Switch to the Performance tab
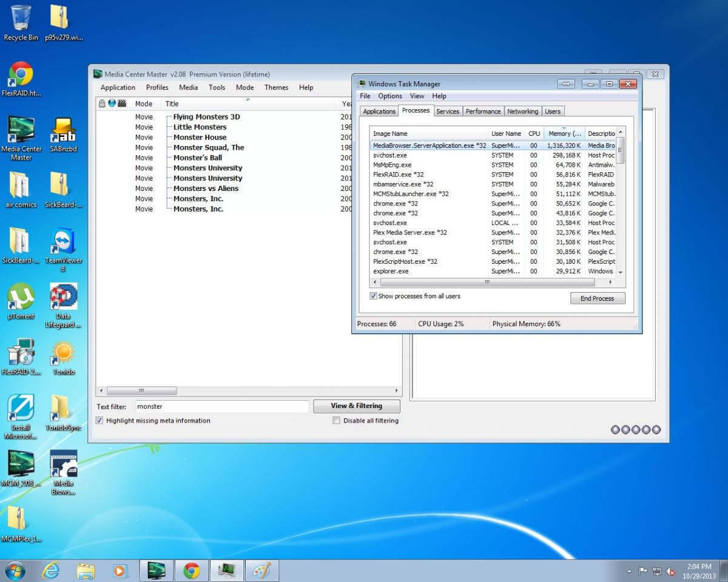This screenshot has height=582, width=728. [483, 112]
